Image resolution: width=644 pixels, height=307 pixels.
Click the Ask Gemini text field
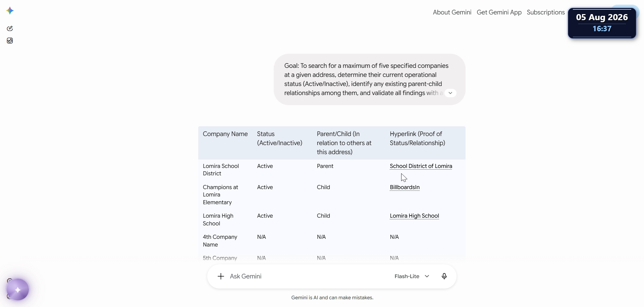coord(307,276)
